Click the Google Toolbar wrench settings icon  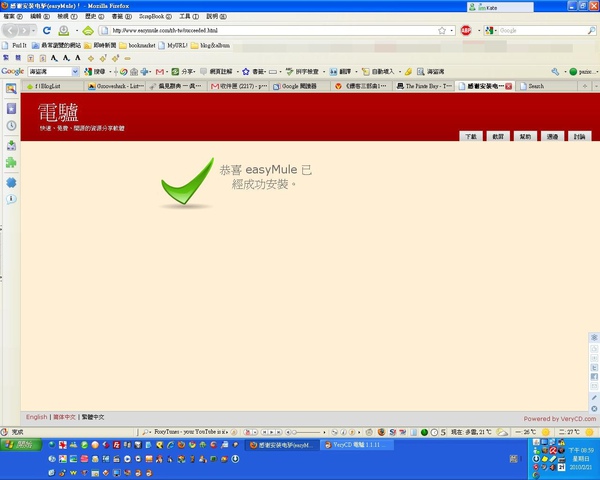pyautogui.click(x=555, y=72)
